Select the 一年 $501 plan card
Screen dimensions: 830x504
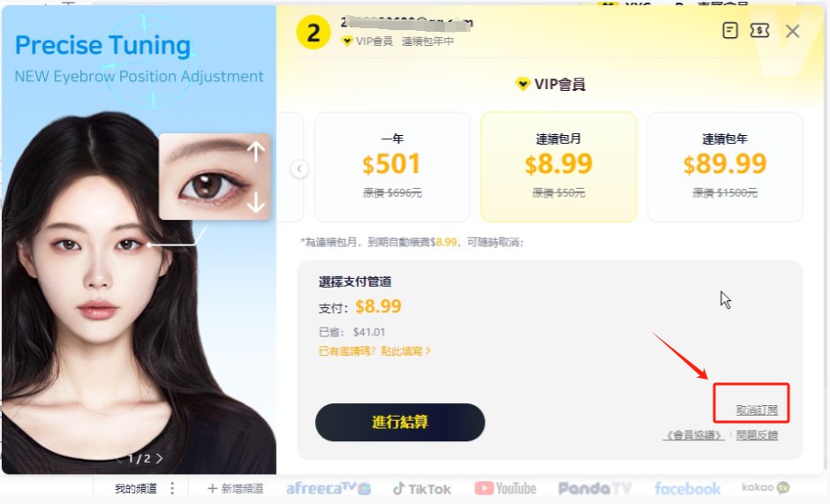click(x=392, y=167)
